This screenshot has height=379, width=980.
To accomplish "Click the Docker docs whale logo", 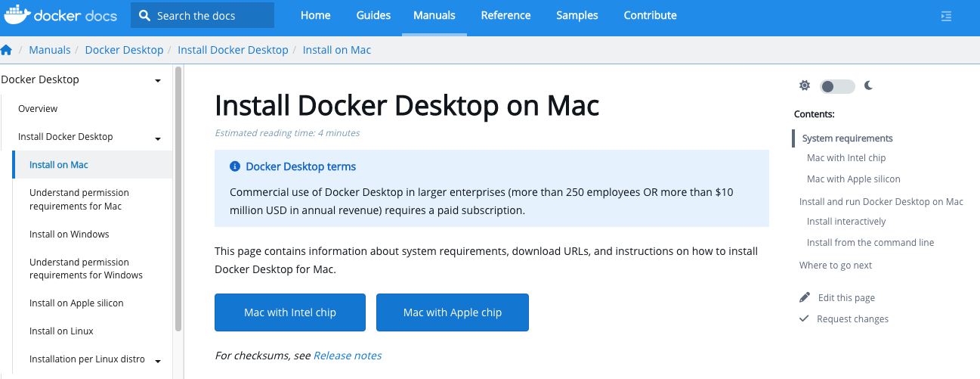I will click(x=61, y=15).
